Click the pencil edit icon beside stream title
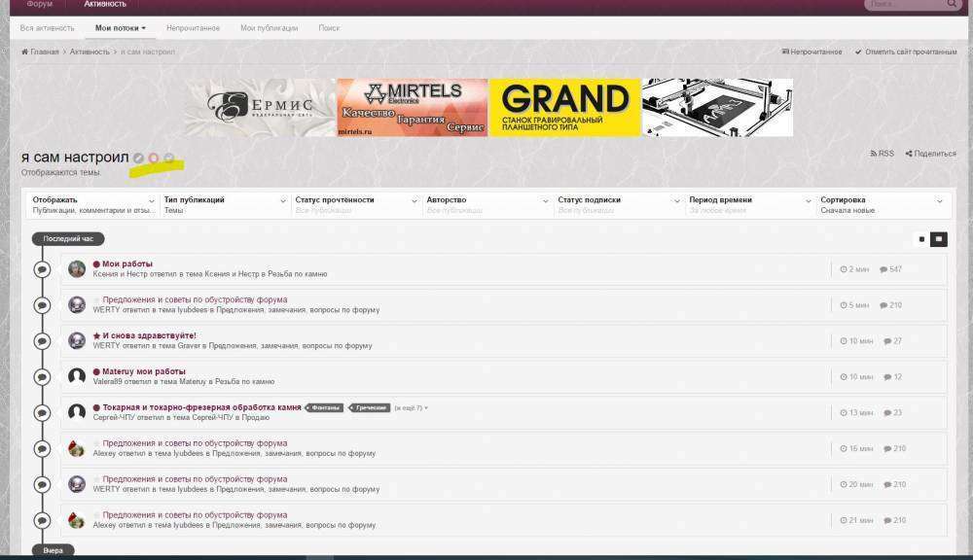This screenshot has height=560, width=973. click(139, 157)
